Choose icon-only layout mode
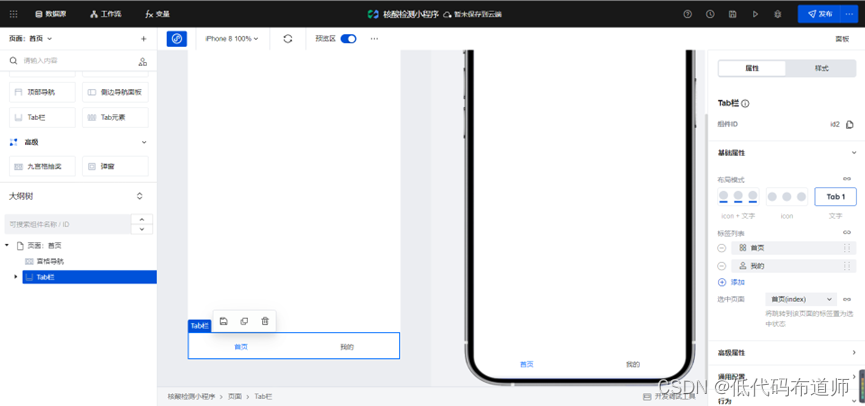Viewport: 865px width, 406px height. tap(787, 196)
